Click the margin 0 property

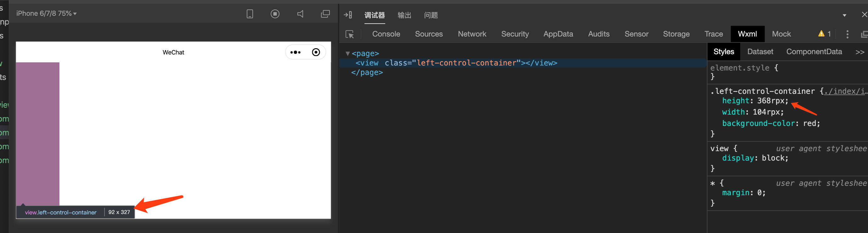[x=744, y=193]
